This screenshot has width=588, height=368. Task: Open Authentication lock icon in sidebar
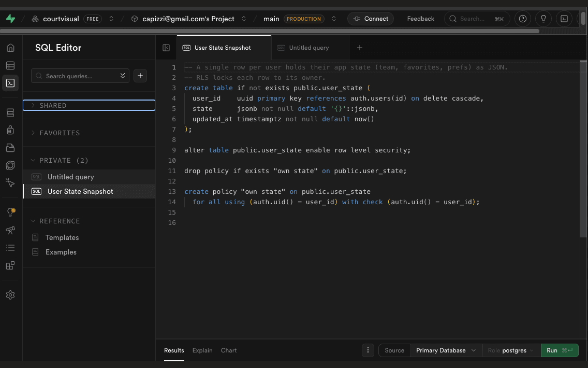(x=10, y=130)
